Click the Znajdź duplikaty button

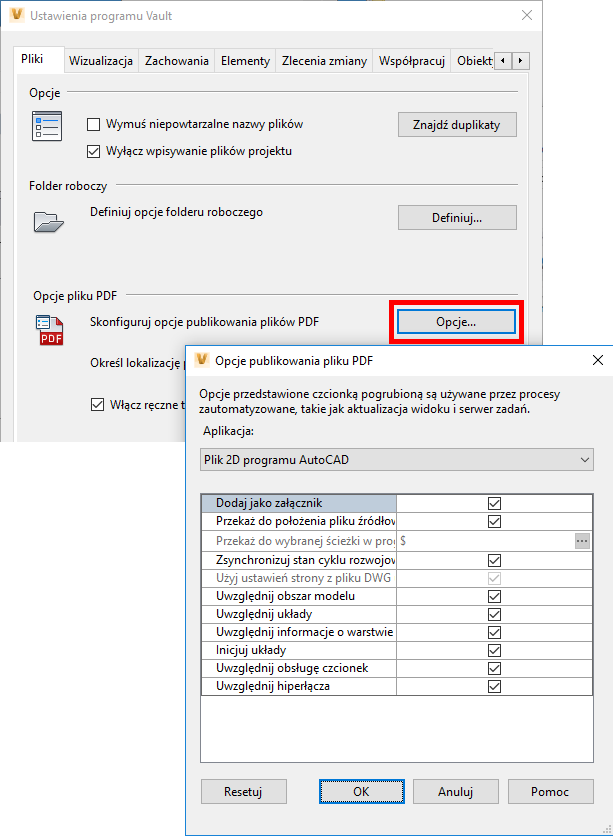457,125
